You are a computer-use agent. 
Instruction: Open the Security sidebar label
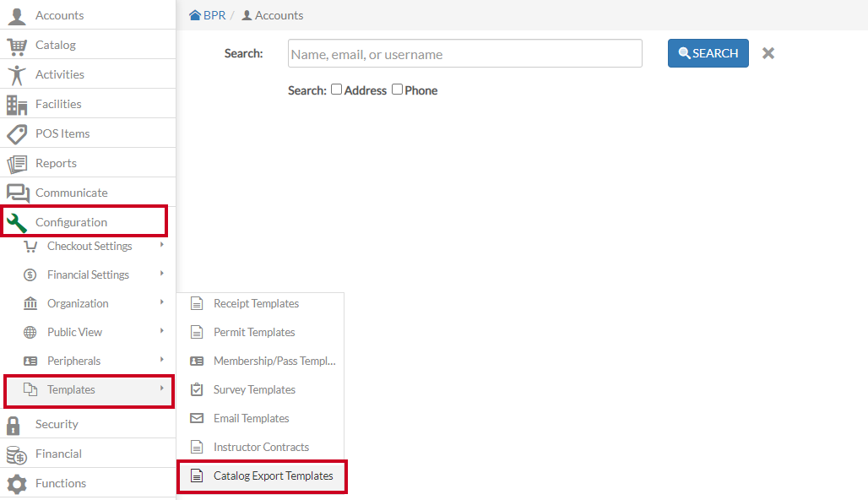[57, 424]
